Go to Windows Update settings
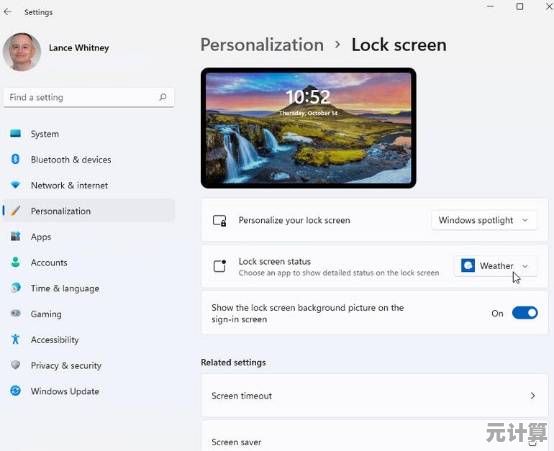 (x=89, y=391)
